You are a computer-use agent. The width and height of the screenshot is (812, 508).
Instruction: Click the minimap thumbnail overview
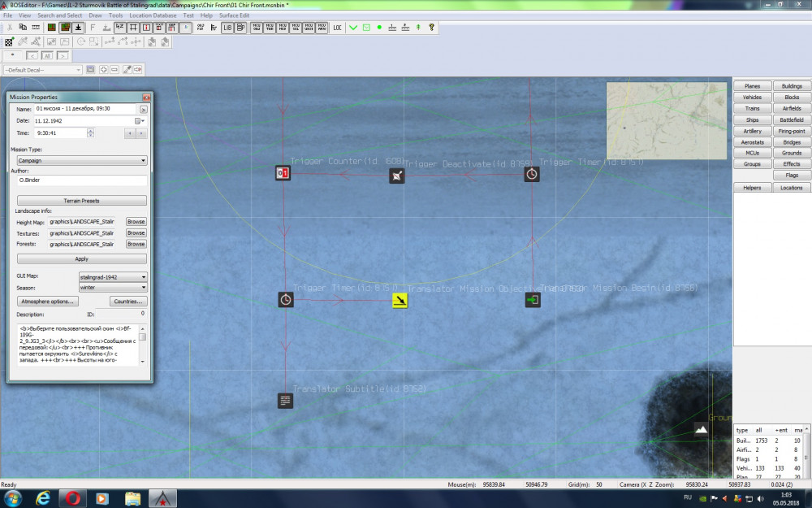point(666,120)
